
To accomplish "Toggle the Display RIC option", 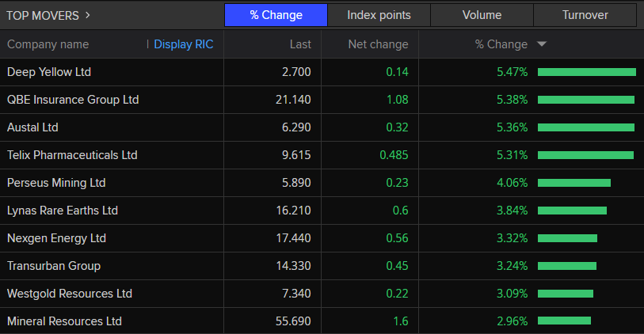I will (x=183, y=44).
